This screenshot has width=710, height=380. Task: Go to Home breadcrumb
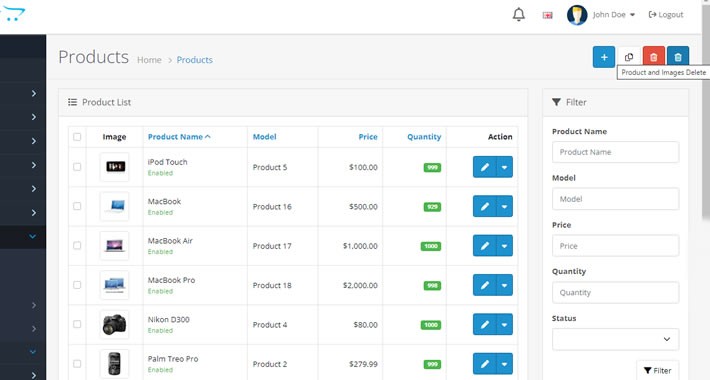tap(149, 60)
